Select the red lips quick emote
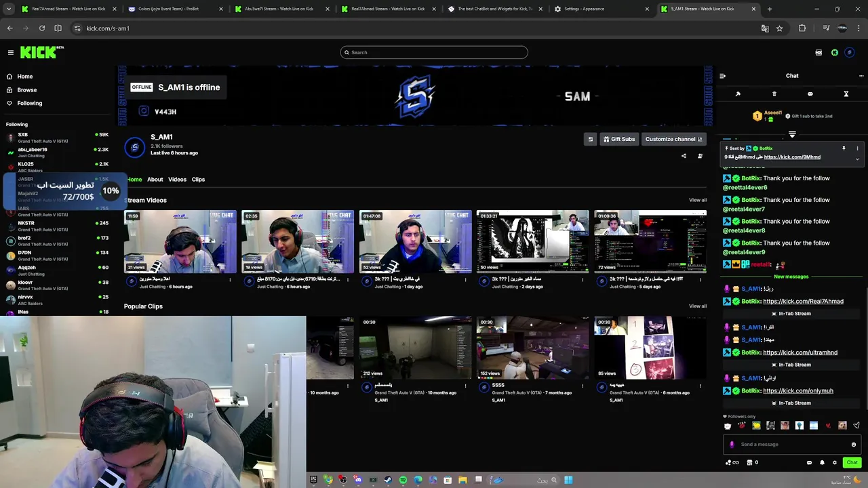 pos(741,426)
